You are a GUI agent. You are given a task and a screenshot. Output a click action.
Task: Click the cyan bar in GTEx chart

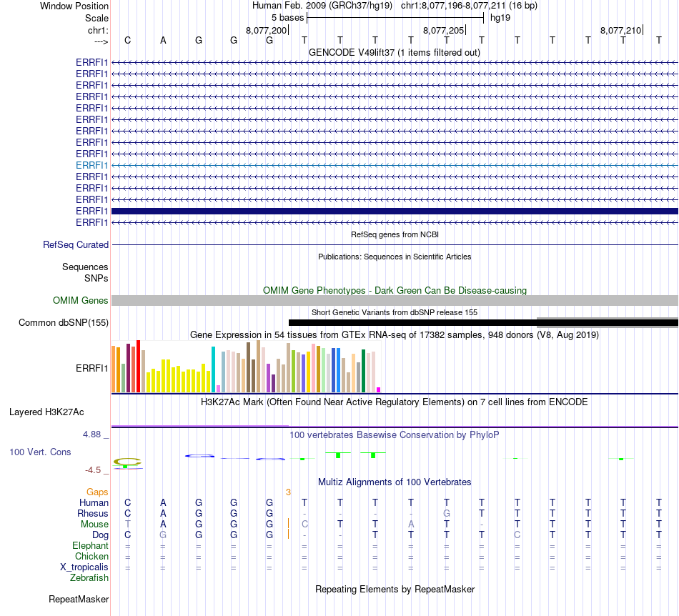pos(213,369)
